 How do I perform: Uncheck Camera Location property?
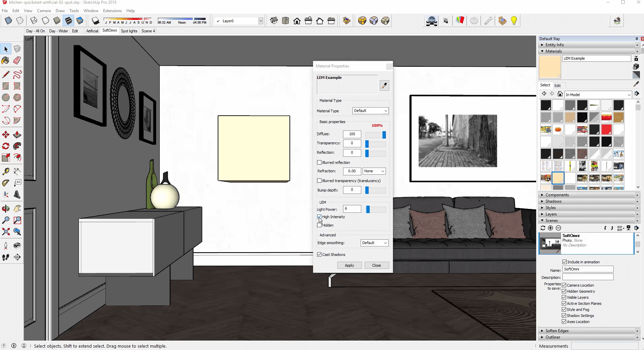coord(564,285)
